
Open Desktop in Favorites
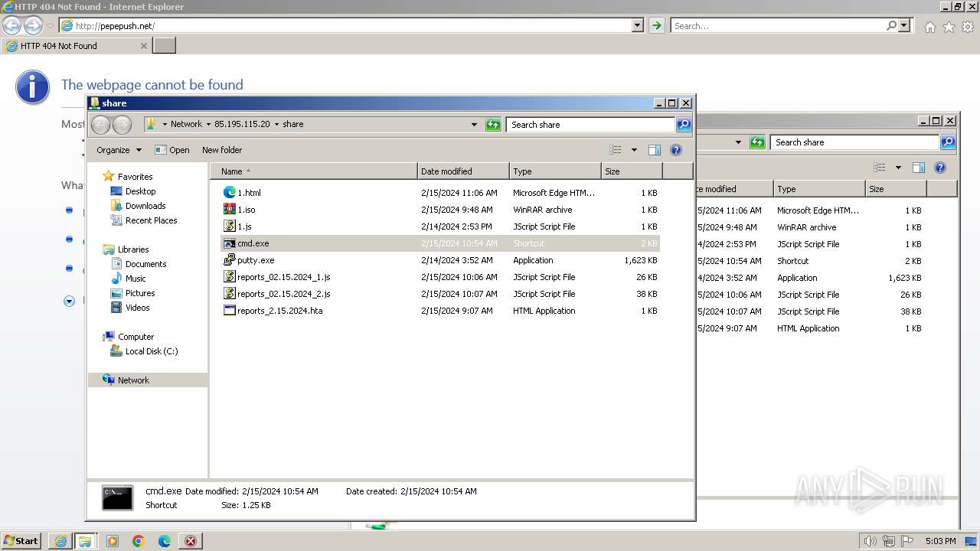click(133, 191)
